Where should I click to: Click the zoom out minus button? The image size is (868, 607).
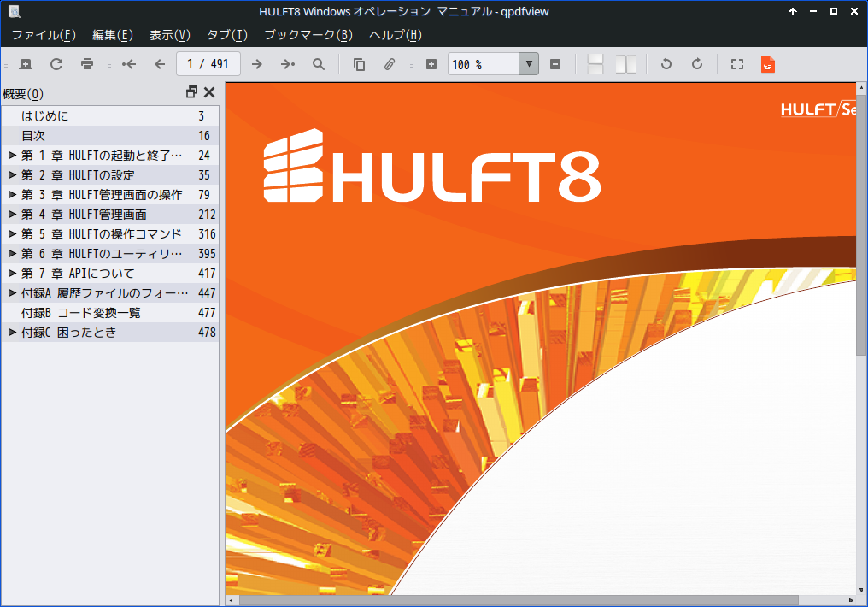point(555,64)
